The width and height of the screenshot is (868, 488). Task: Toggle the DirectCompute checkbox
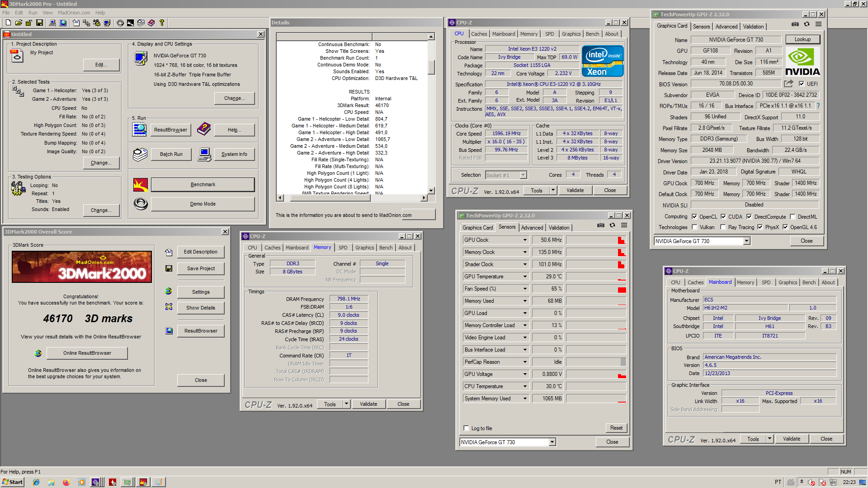click(x=749, y=217)
